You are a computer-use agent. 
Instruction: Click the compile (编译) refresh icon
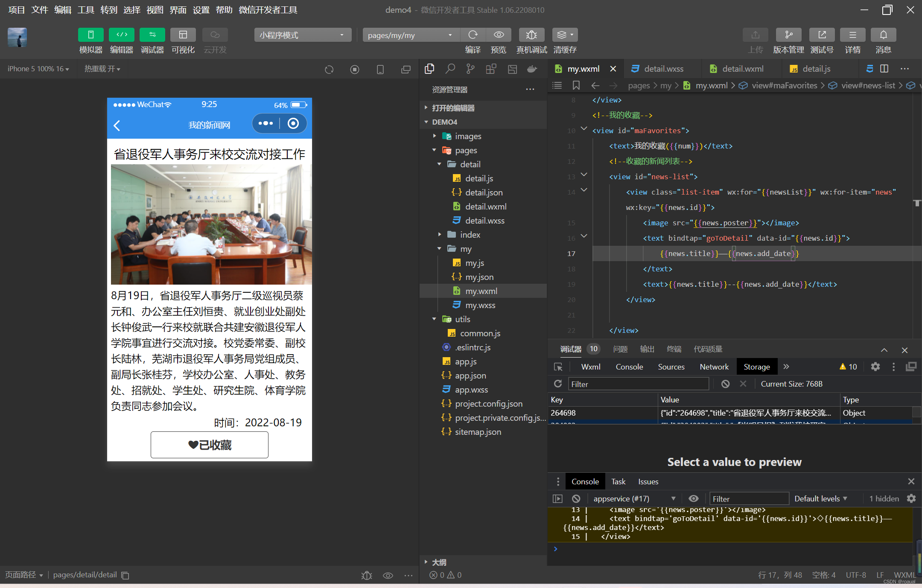coord(473,35)
